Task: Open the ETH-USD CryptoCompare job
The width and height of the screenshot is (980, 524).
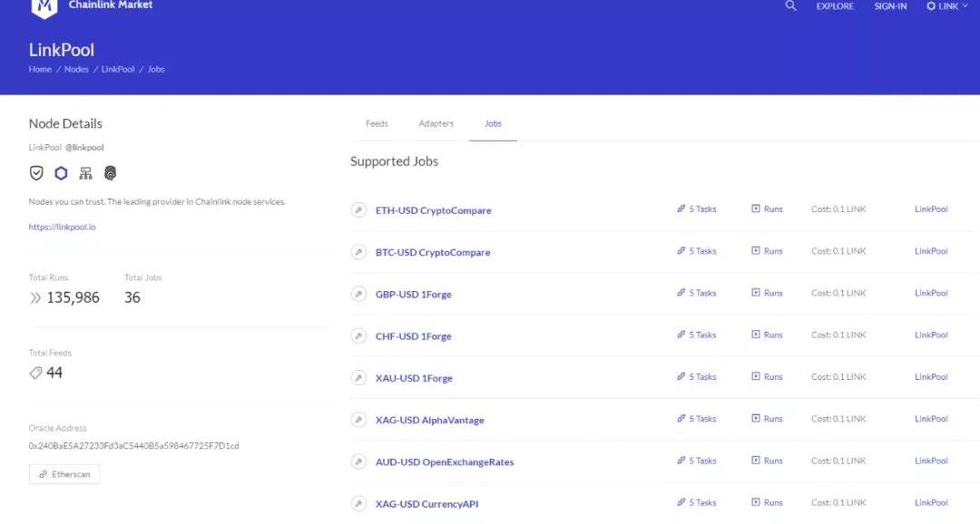Action: point(433,210)
